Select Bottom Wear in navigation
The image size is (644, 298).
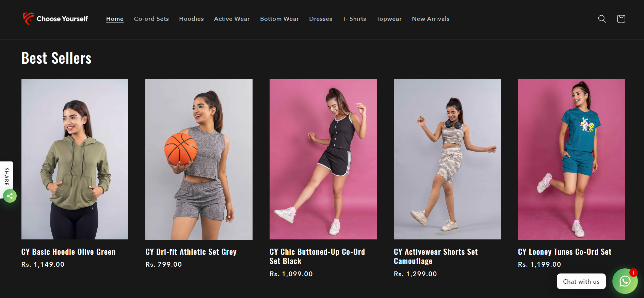click(279, 19)
